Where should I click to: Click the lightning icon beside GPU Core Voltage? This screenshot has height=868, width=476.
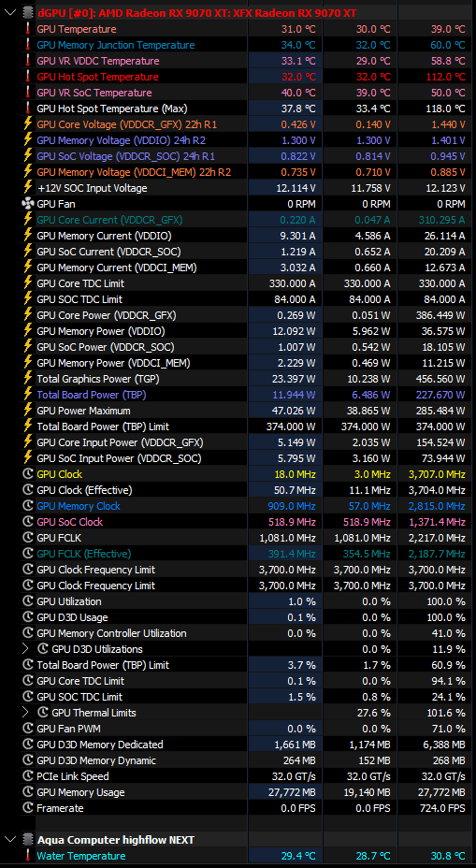[28, 124]
